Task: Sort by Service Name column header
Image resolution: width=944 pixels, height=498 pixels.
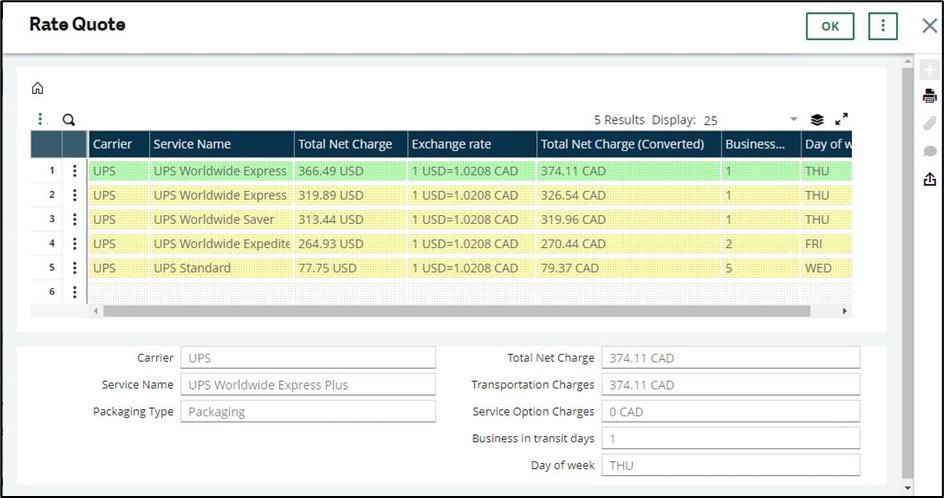Action: (x=222, y=145)
